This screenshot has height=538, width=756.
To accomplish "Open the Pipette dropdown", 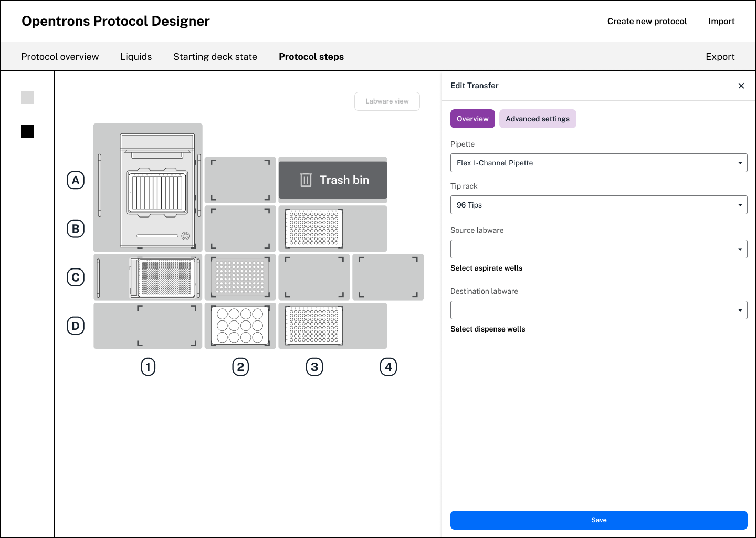I will [x=599, y=163].
